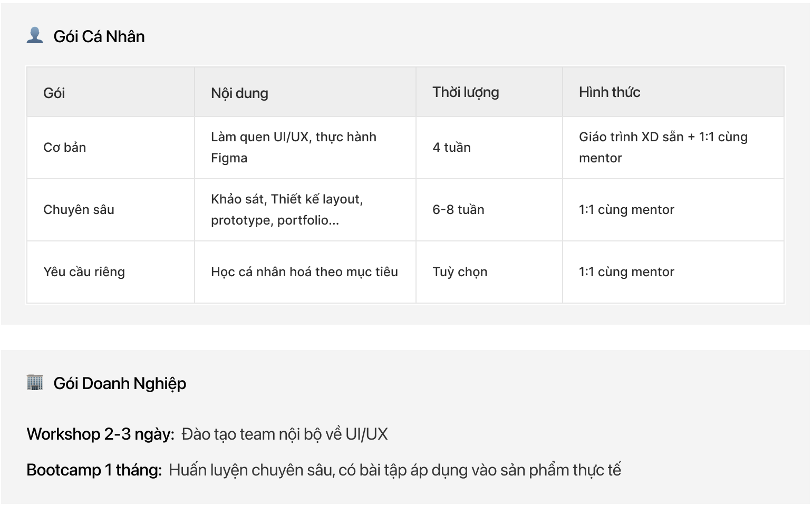This screenshot has height=505, width=812.
Task: Click the 4 tuần duration cell
Action: click(x=489, y=148)
